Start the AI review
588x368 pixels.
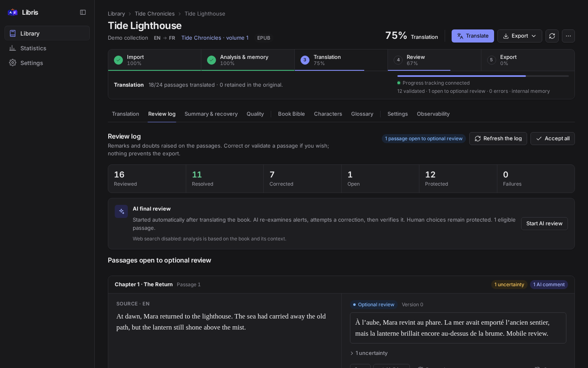(544, 224)
